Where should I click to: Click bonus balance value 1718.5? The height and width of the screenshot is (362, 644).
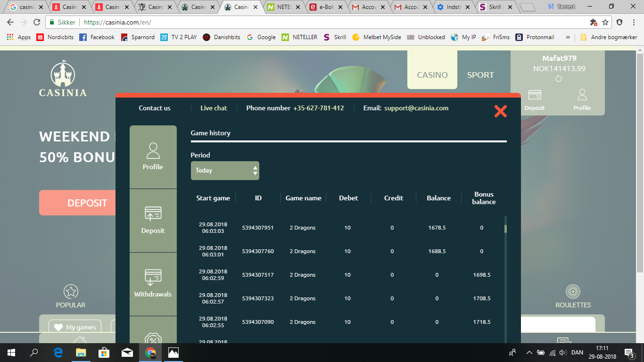point(482,322)
